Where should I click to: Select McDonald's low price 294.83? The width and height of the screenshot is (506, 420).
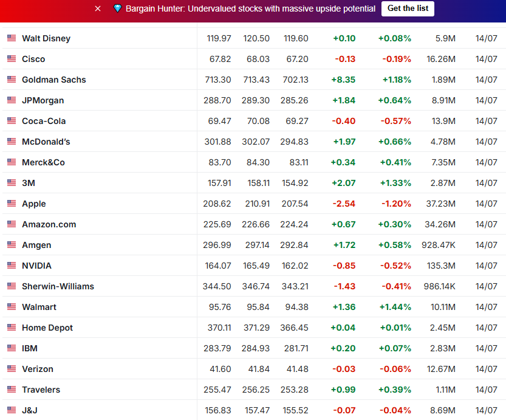[294, 142]
